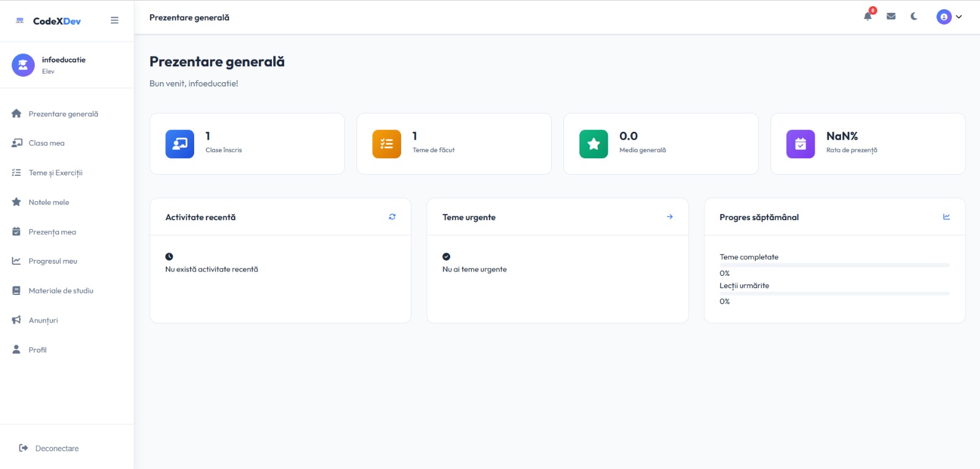Expand the user account dropdown arrow
Screen dimensions: 980x469
tap(959, 17)
